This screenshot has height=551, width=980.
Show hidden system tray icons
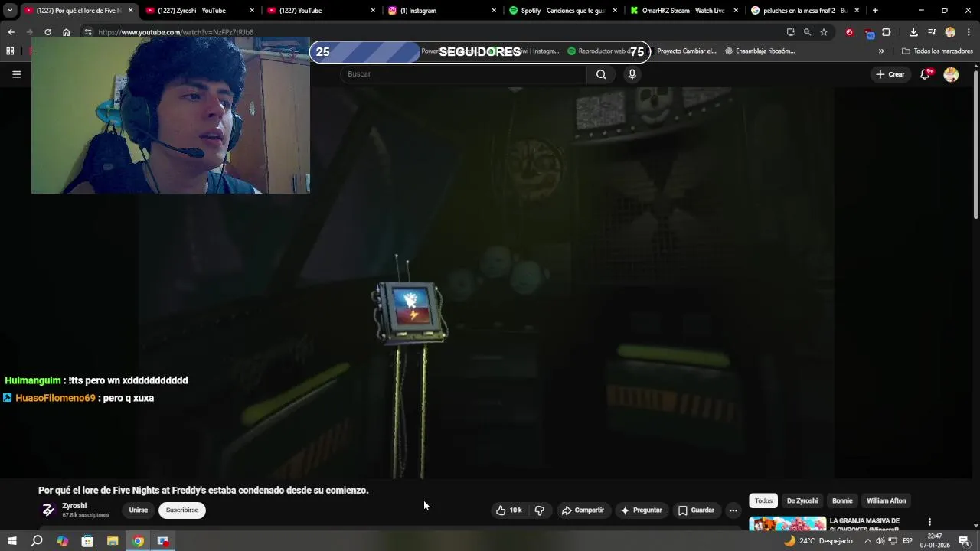pos(867,541)
